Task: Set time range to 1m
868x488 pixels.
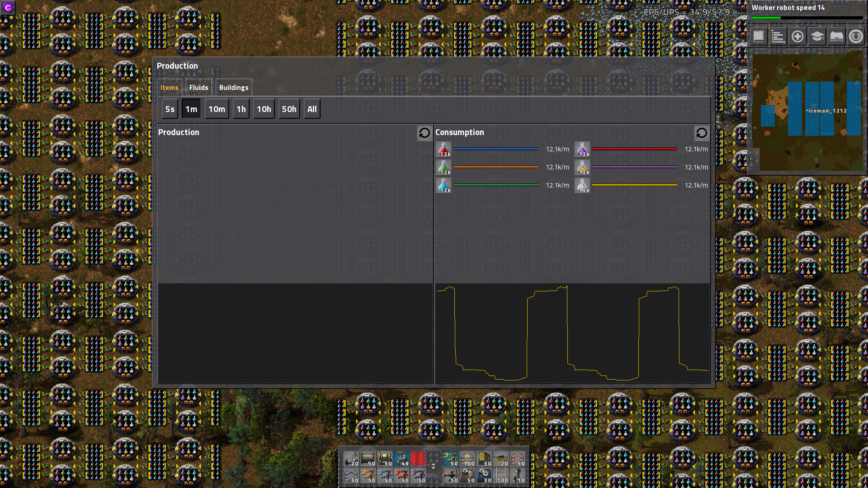Action: pos(191,109)
